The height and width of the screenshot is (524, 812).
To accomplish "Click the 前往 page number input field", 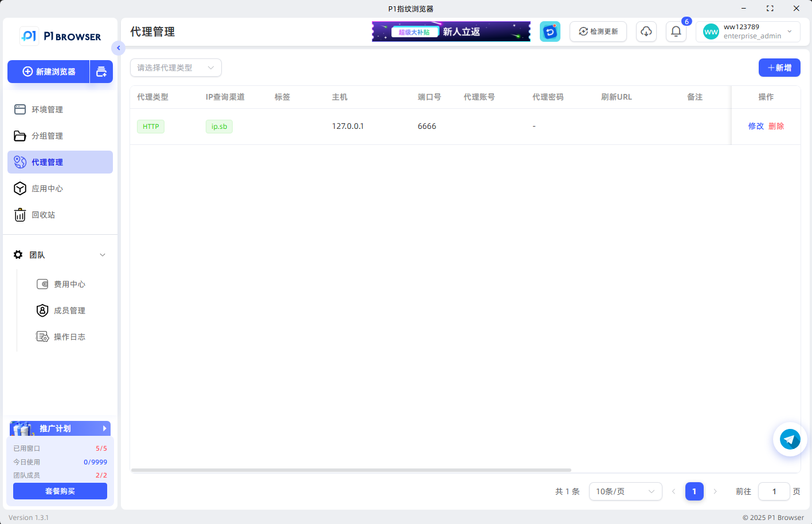I will pos(774,491).
